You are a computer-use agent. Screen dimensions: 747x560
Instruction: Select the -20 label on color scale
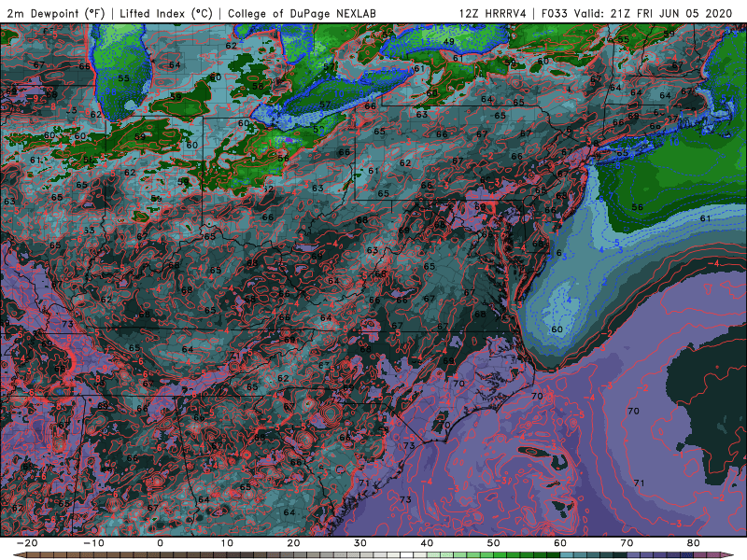27,543
